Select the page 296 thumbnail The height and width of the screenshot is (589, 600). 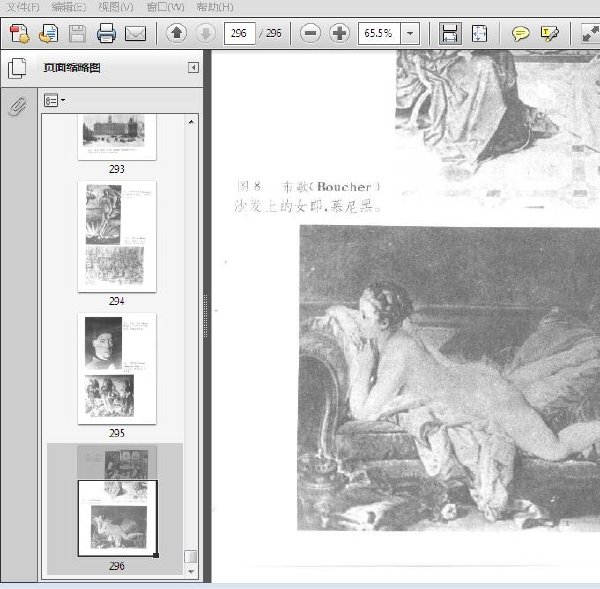pyautogui.click(x=117, y=500)
